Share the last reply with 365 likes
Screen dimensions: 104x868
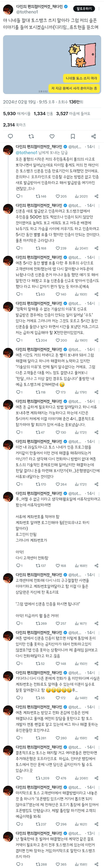tap(96, 864)
